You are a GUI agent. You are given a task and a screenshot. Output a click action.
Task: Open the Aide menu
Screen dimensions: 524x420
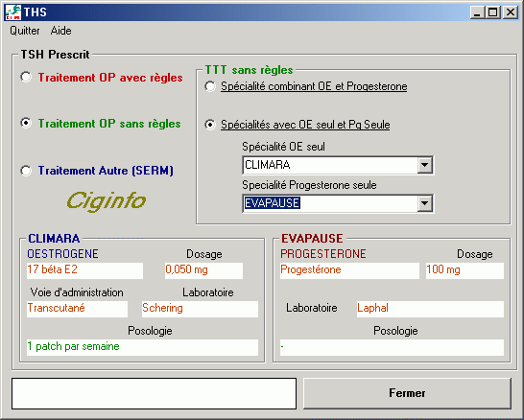pos(60,31)
